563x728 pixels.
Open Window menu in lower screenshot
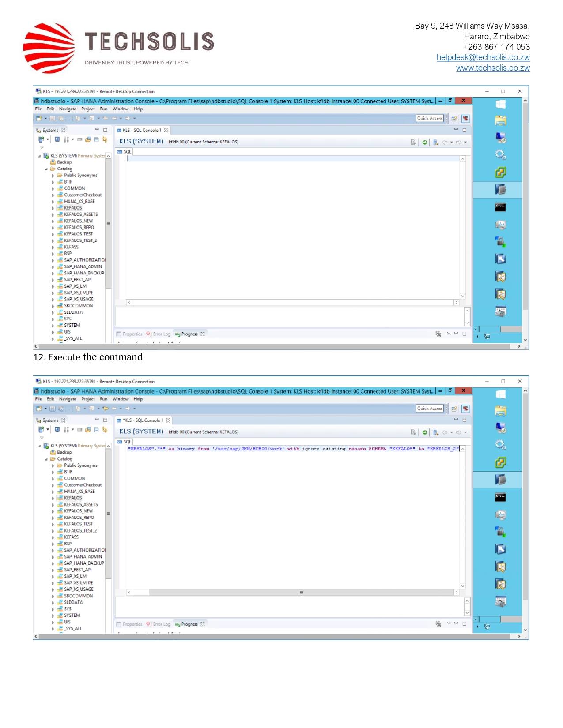121,399
